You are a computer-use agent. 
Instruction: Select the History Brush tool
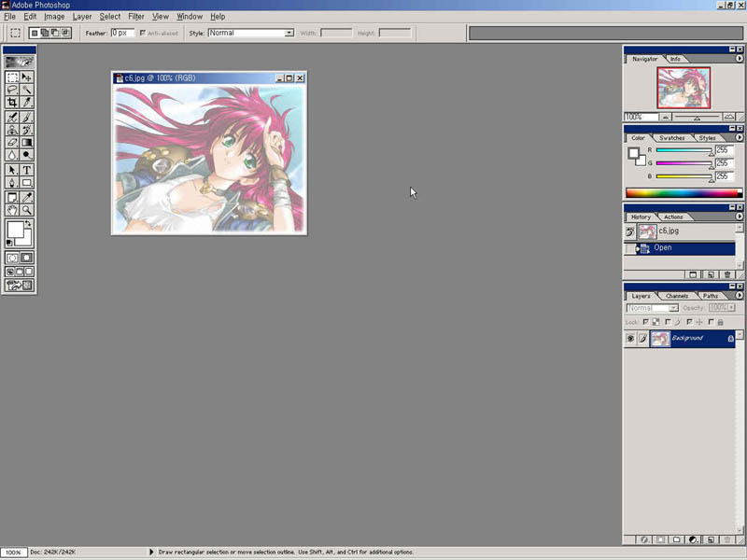(27, 130)
